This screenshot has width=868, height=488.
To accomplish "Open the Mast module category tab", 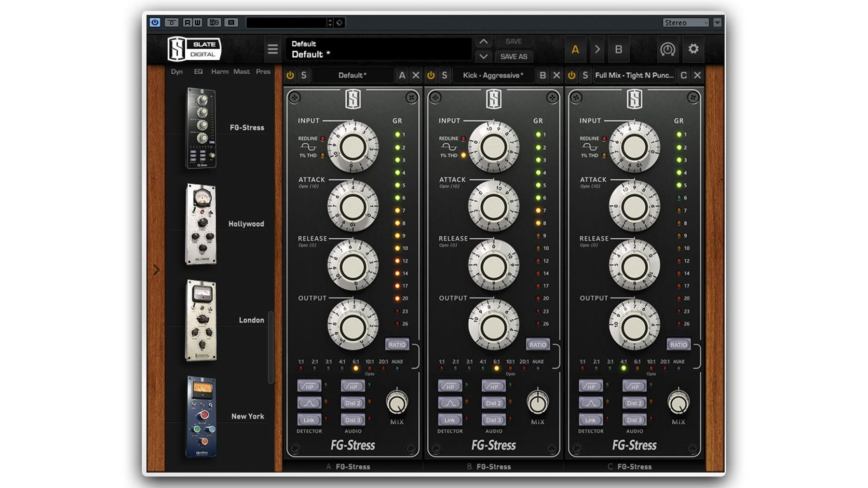I will [242, 71].
